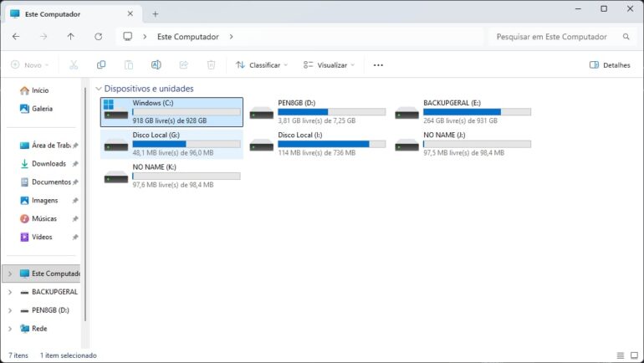Unpin Vídeos using its pin icon
Viewport: 644px width, 363px height.
[x=75, y=237]
